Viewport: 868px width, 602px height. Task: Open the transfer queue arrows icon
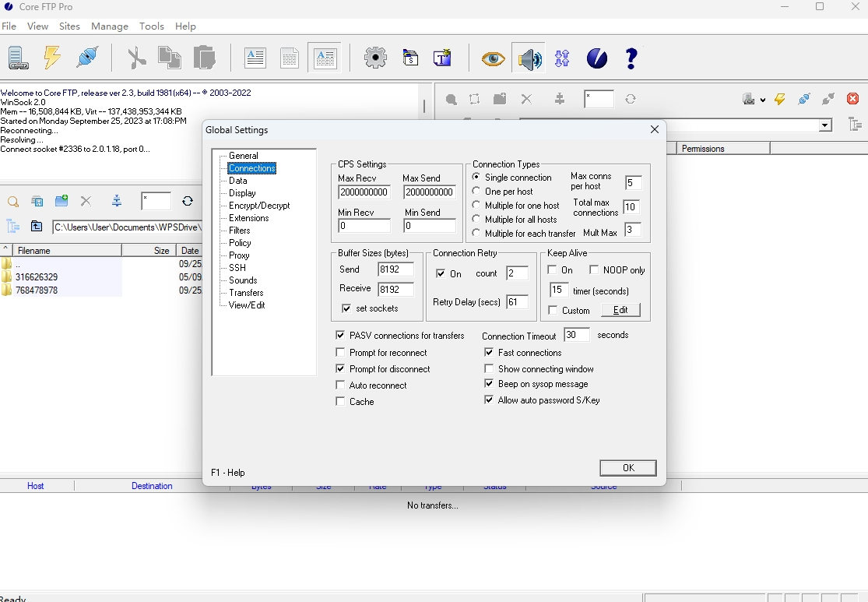(562, 57)
